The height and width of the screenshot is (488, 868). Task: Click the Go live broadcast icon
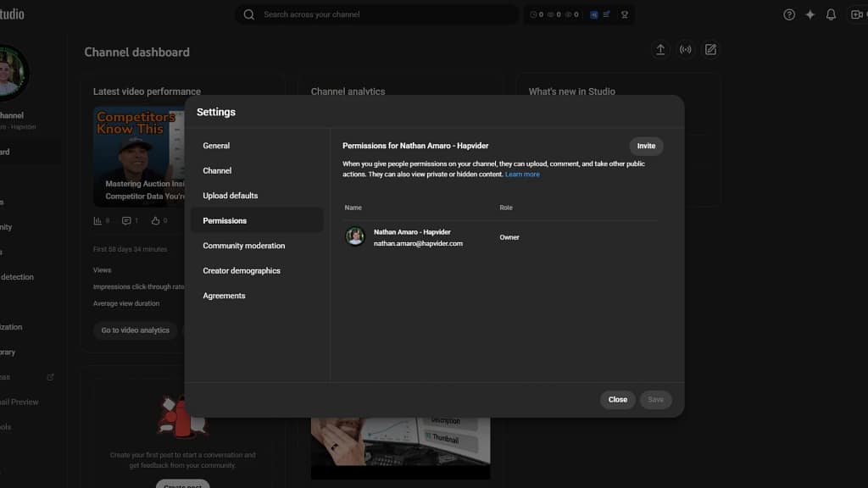[x=685, y=50]
